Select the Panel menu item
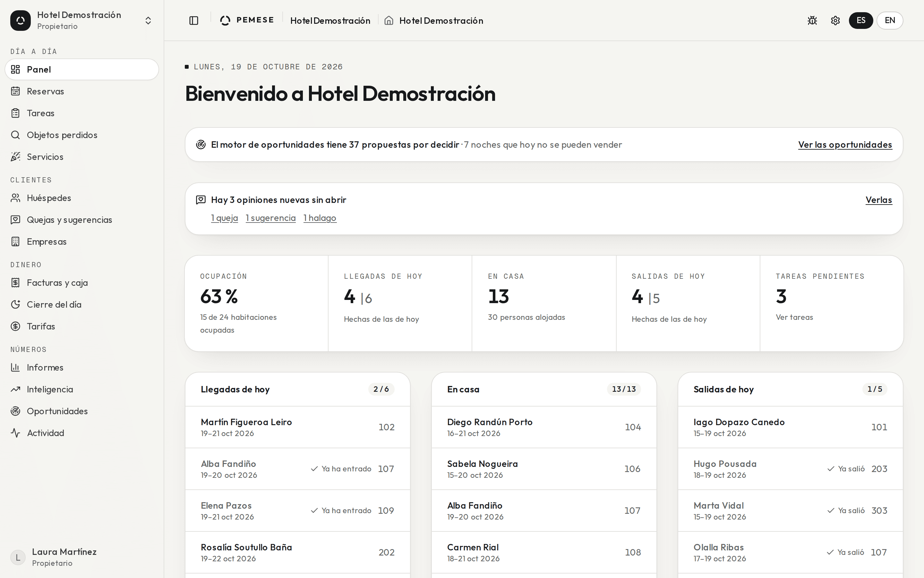 82,70
